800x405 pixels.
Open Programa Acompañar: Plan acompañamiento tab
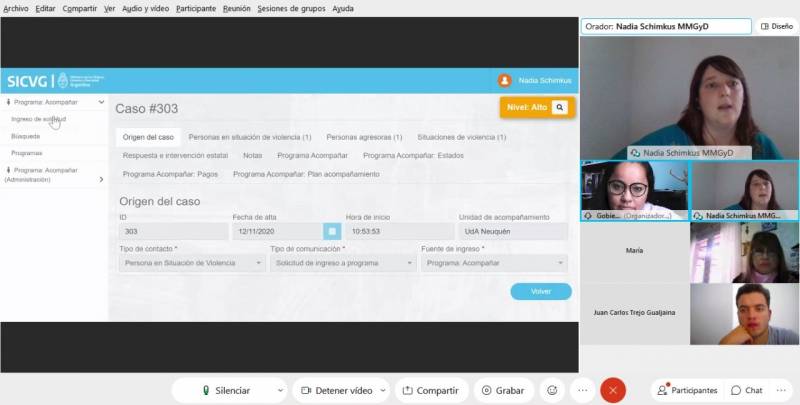coord(306,174)
